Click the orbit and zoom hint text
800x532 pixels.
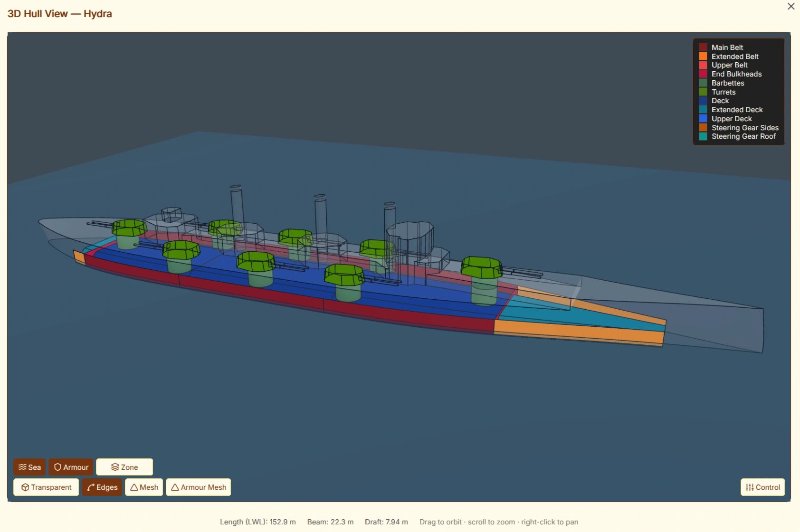coord(499,522)
